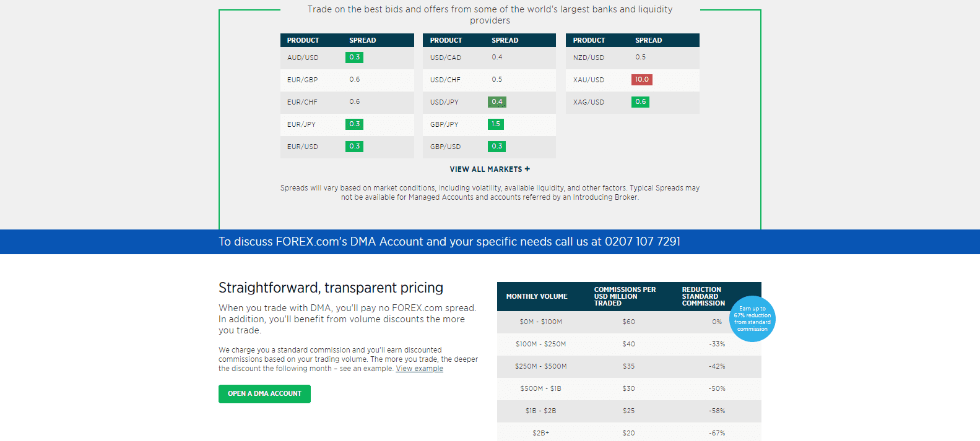Click the USD/CAD spread 0.4
Viewport: 980px width, 441px height.
[x=497, y=57]
